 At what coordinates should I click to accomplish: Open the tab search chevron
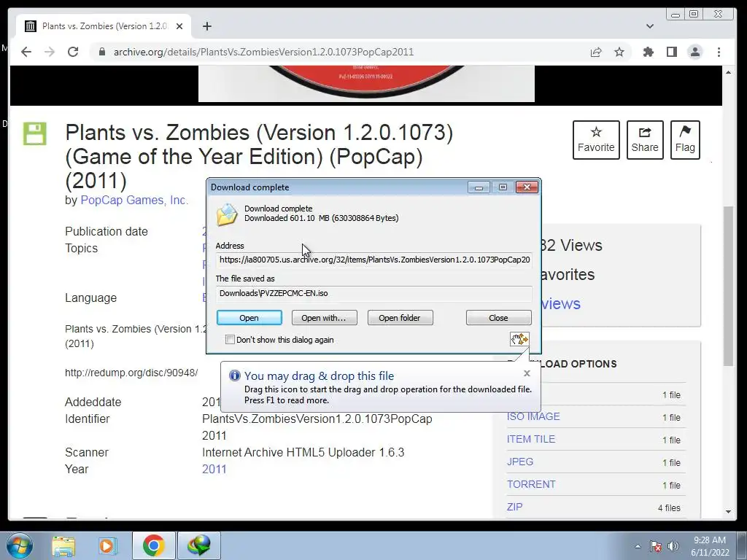650,26
